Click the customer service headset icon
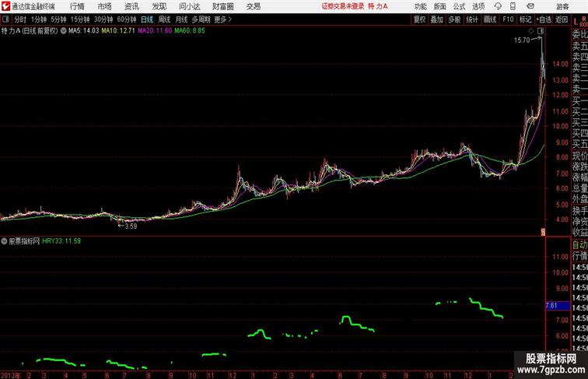Image resolution: width=588 pixels, height=379 pixels. click(498, 6)
